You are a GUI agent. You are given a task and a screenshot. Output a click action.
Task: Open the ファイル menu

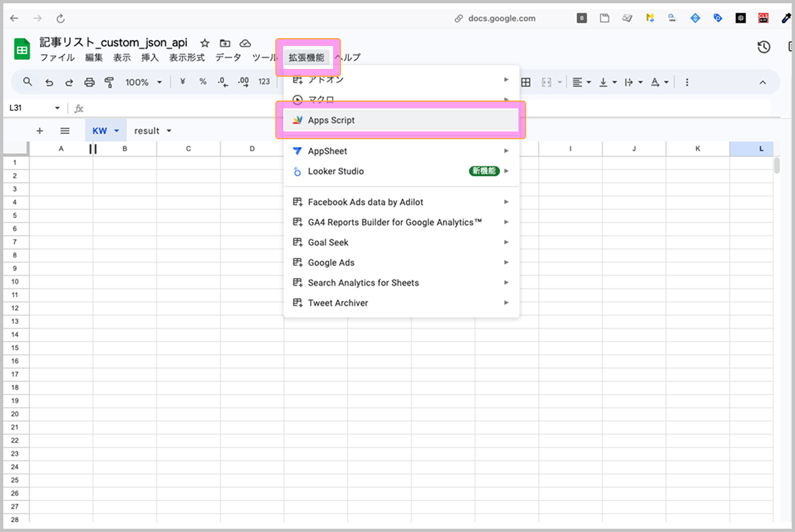click(x=57, y=57)
